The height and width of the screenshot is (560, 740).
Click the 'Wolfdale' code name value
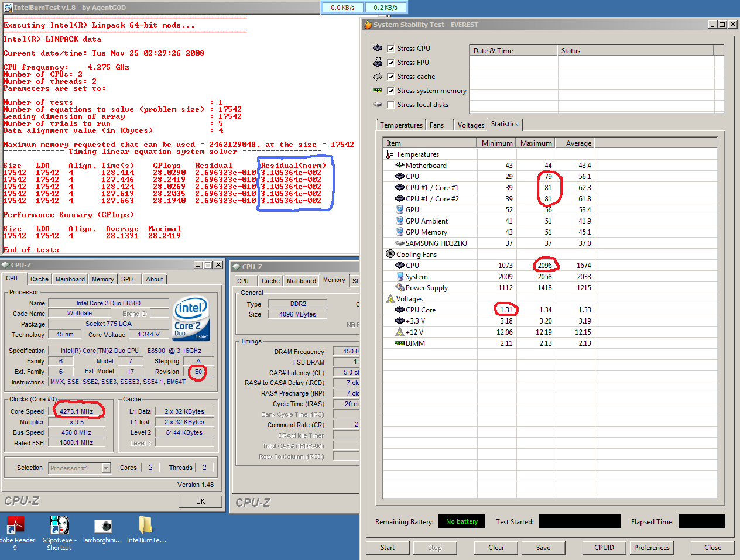coord(79,314)
